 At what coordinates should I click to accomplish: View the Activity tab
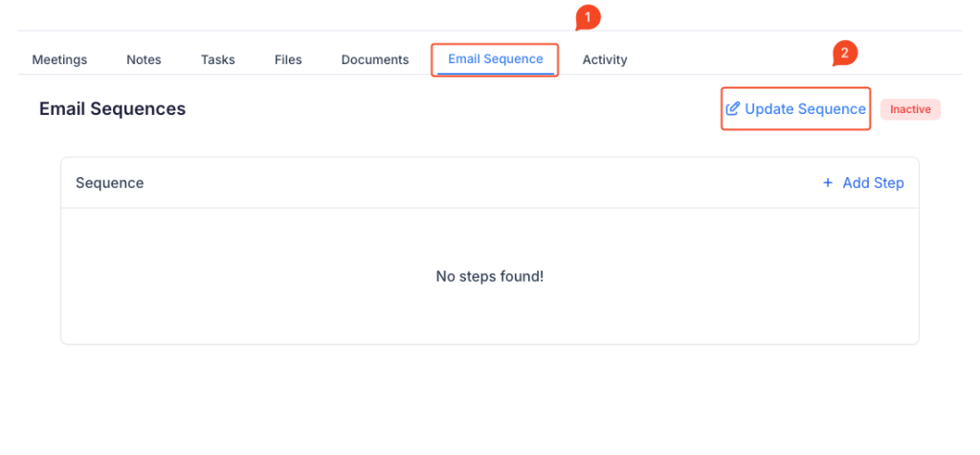point(605,59)
